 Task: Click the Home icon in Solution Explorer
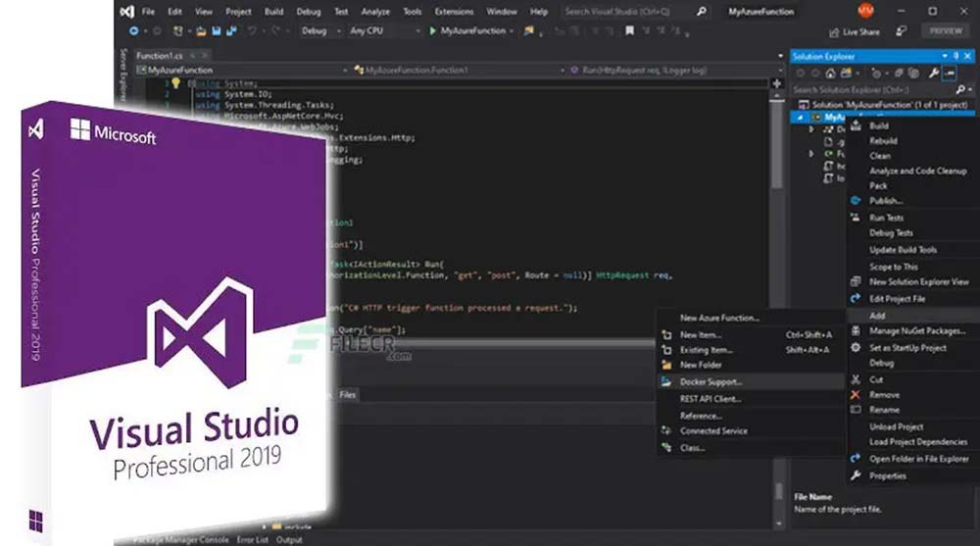(x=830, y=74)
